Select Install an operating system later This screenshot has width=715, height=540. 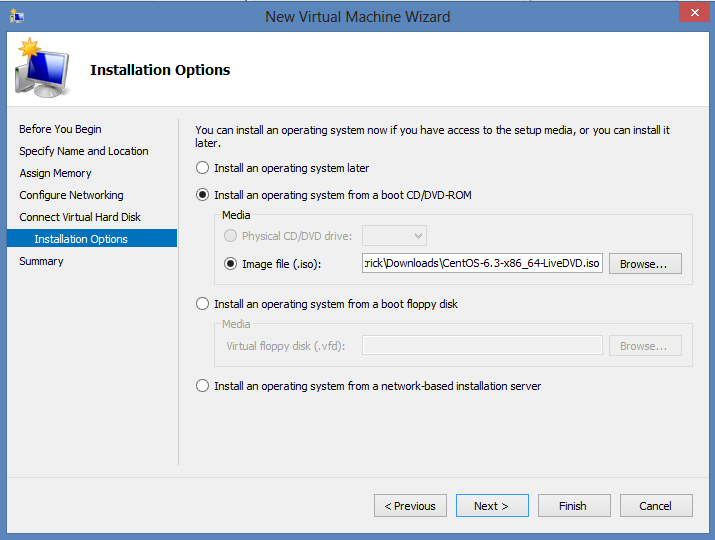pyautogui.click(x=203, y=168)
